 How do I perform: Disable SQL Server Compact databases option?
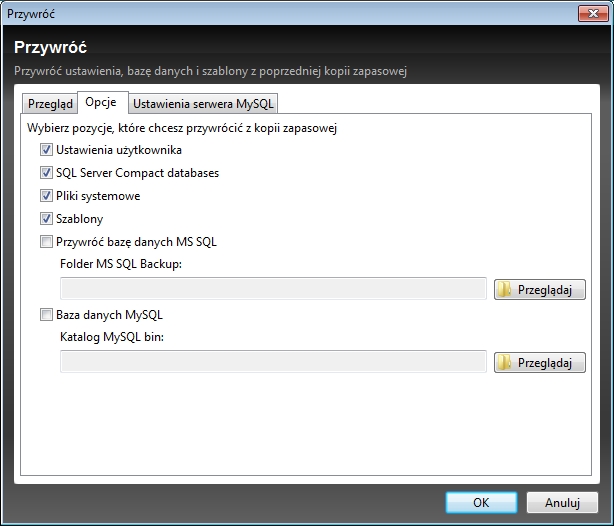click(46, 173)
